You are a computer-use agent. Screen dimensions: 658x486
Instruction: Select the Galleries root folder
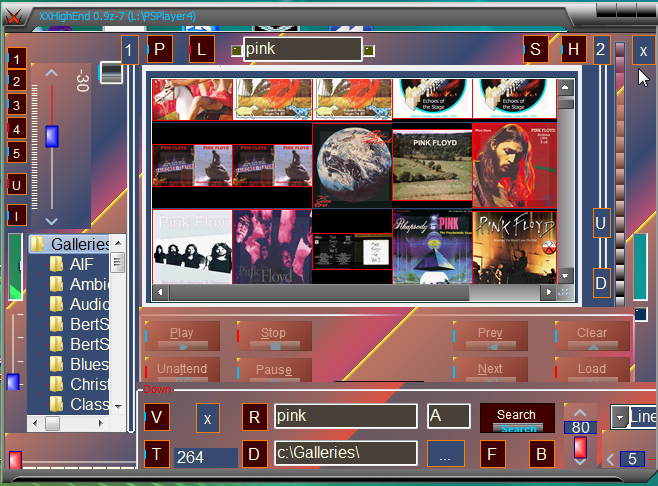[x=70, y=244]
